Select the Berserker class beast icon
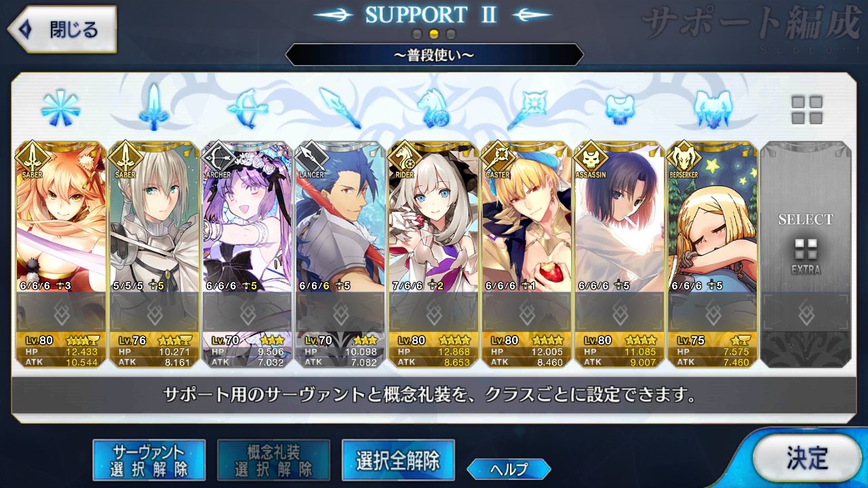This screenshot has width=868, height=488. 713,109
